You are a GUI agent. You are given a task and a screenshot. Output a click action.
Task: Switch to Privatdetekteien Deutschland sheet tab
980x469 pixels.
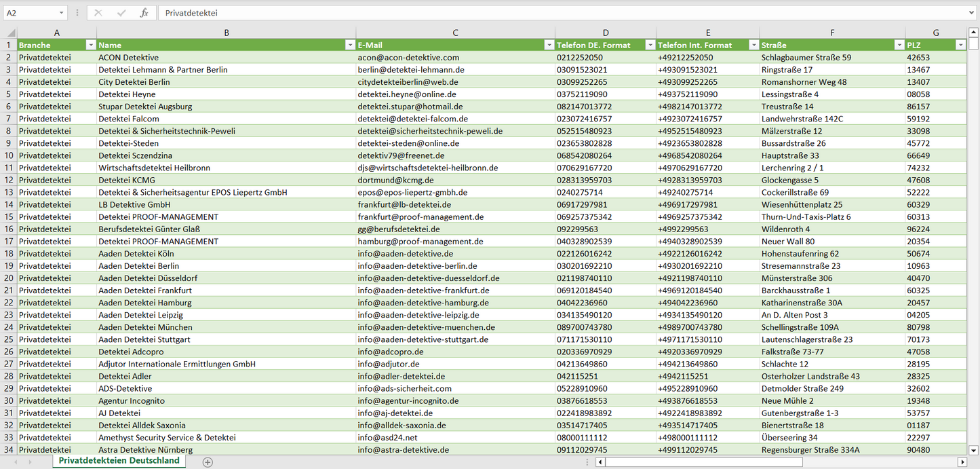pos(119,461)
